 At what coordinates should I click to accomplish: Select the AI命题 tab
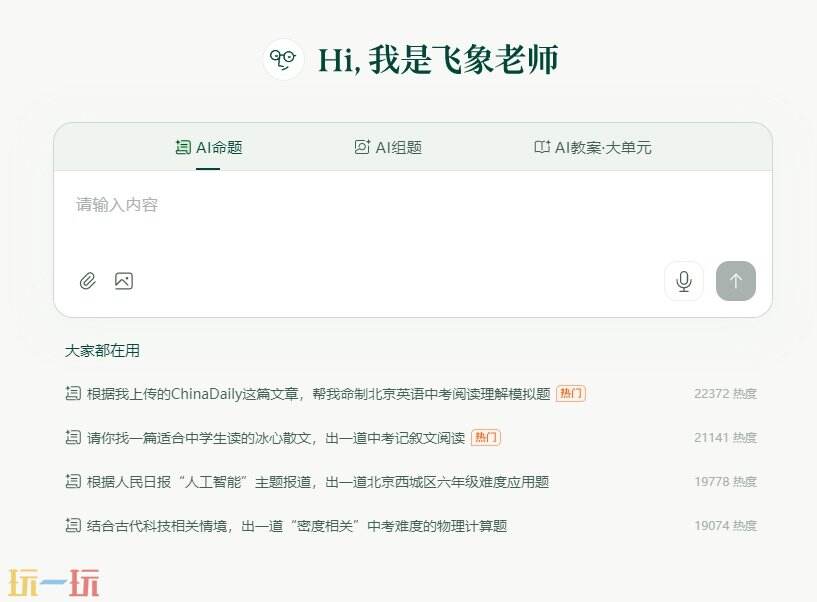pyautogui.click(x=208, y=147)
